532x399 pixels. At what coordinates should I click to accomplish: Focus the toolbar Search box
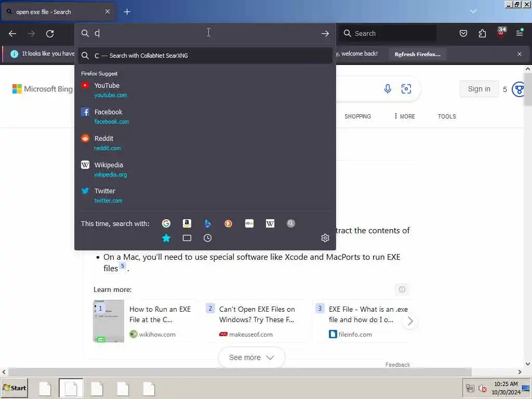[x=389, y=33]
